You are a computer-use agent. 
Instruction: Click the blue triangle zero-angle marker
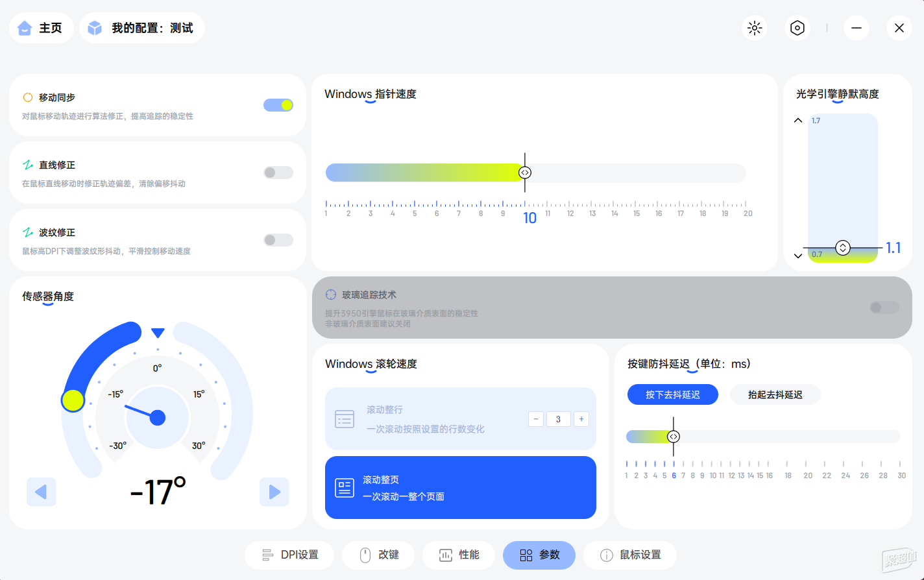pos(158,333)
